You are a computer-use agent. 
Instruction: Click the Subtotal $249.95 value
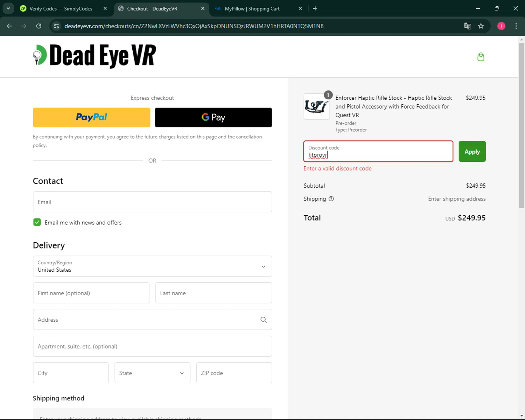click(x=476, y=185)
